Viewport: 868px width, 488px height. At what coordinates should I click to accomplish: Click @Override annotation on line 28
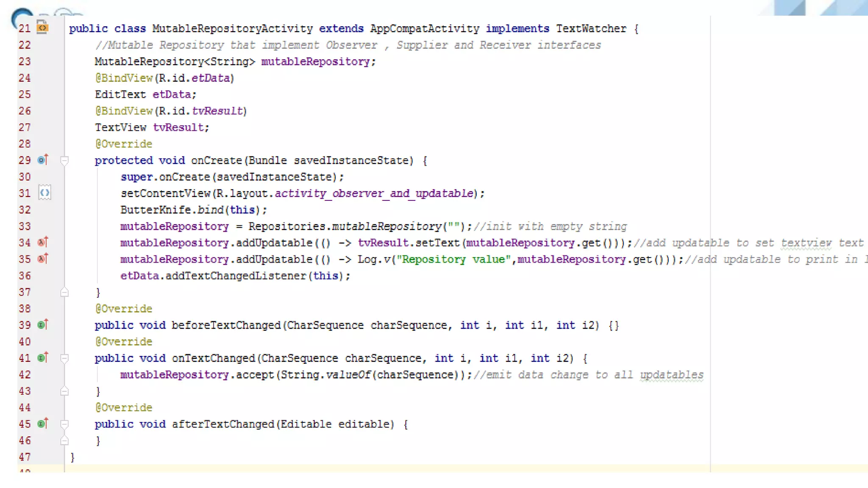123,144
